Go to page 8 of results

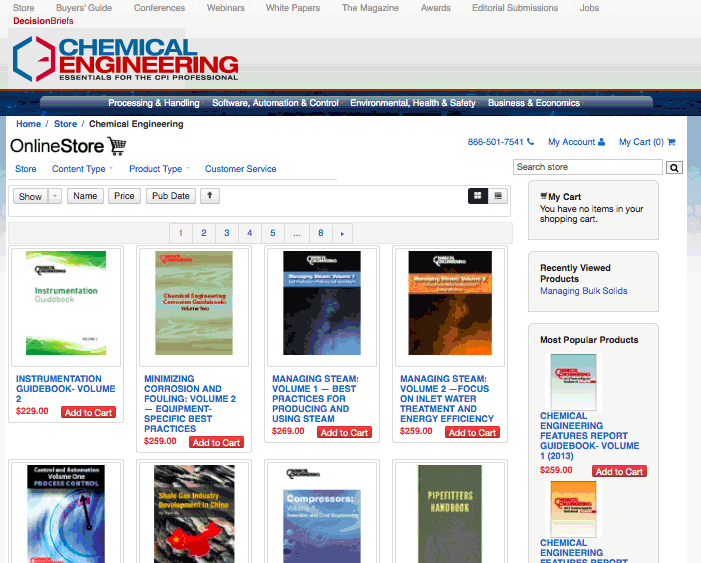click(321, 233)
